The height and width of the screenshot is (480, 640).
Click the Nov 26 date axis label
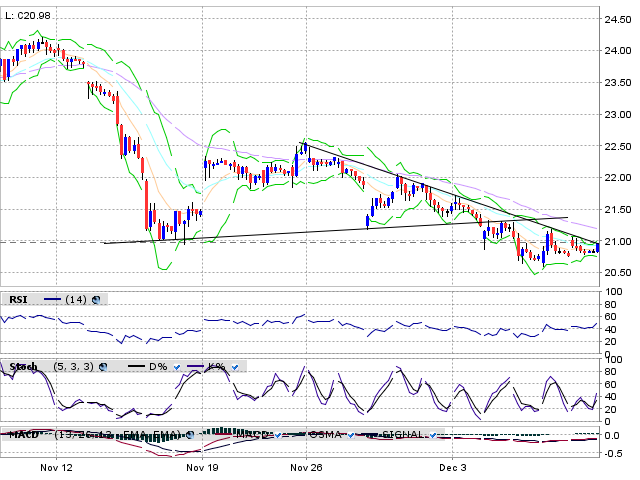[x=305, y=467]
